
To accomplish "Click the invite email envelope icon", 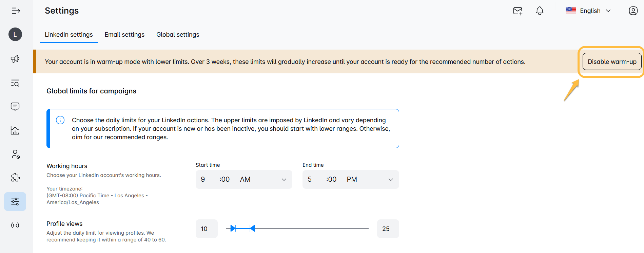I will pos(518,11).
